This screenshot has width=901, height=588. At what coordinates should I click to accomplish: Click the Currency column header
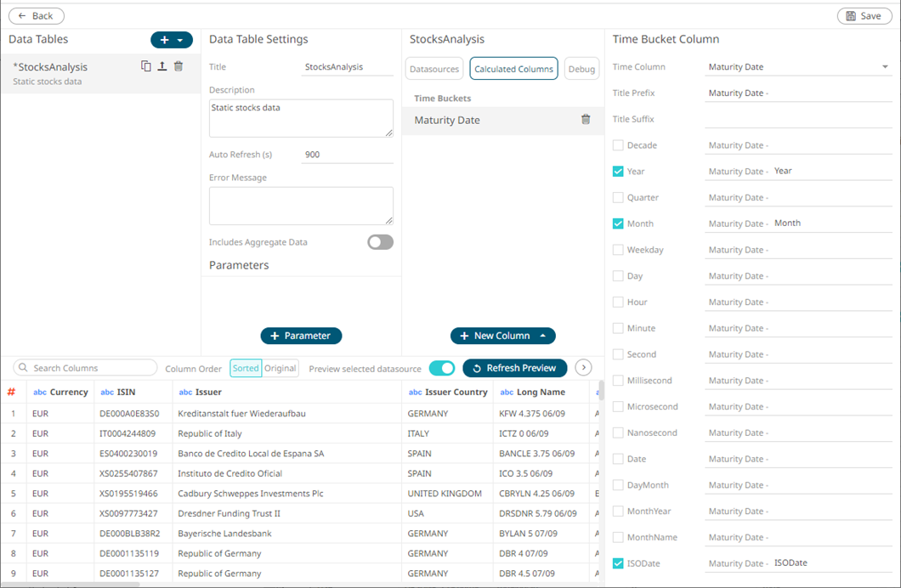click(x=61, y=393)
